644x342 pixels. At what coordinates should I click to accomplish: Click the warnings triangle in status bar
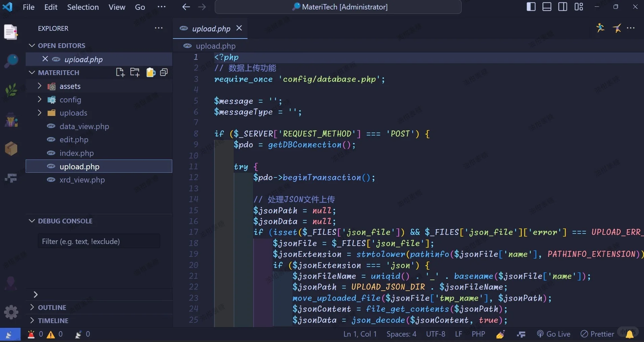click(x=51, y=335)
